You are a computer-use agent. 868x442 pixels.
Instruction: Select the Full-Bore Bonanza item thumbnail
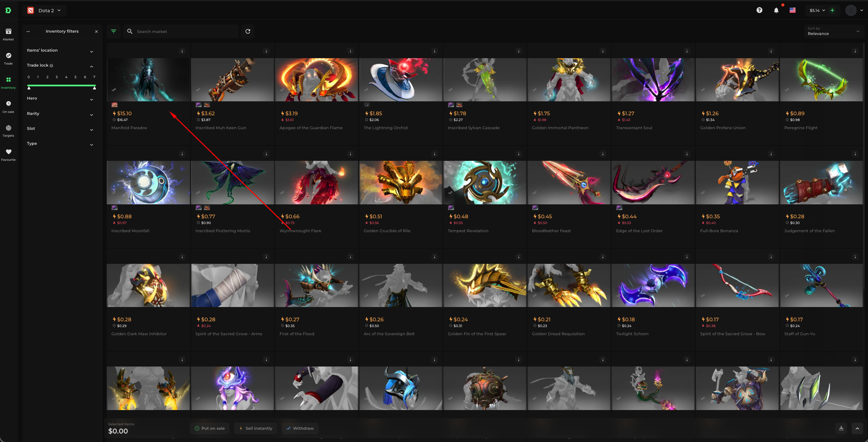737,183
